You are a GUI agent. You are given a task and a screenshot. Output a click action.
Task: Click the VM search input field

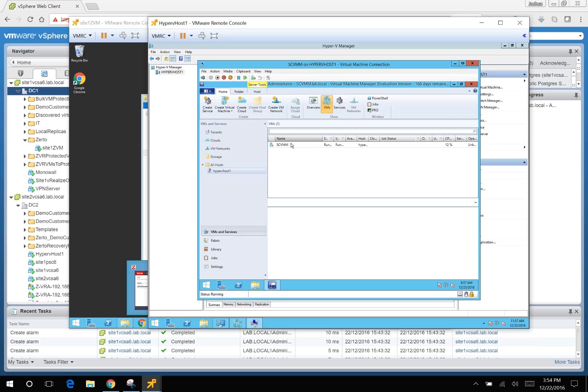[x=370, y=131]
